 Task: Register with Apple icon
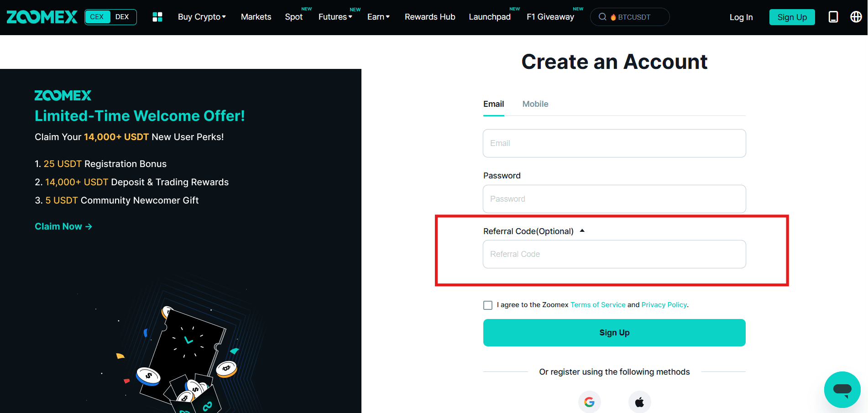tap(639, 402)
